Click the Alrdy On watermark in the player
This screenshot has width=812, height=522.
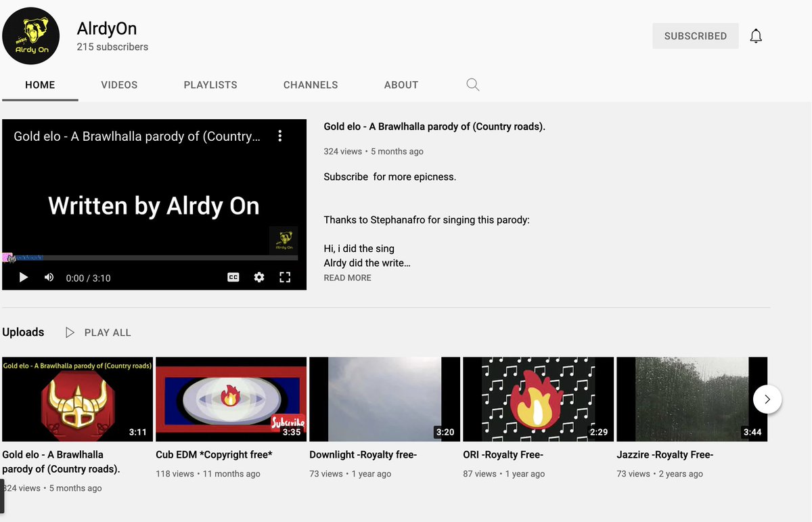coord(284,240)
